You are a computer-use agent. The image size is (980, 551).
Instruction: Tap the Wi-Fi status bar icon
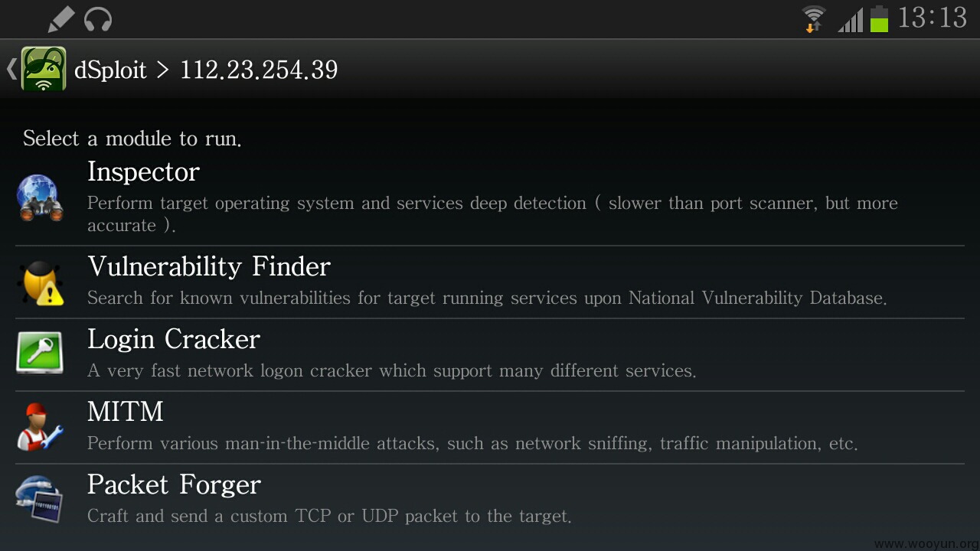813,19
